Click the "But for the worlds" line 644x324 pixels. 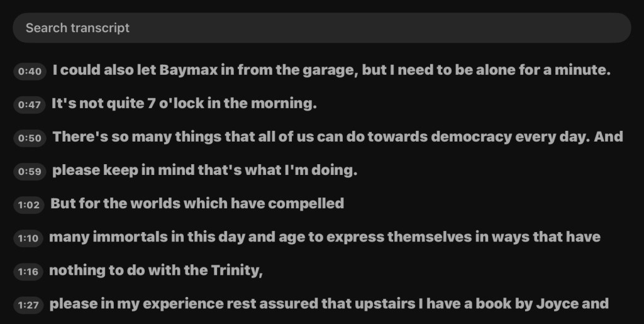tap(197, 204)
